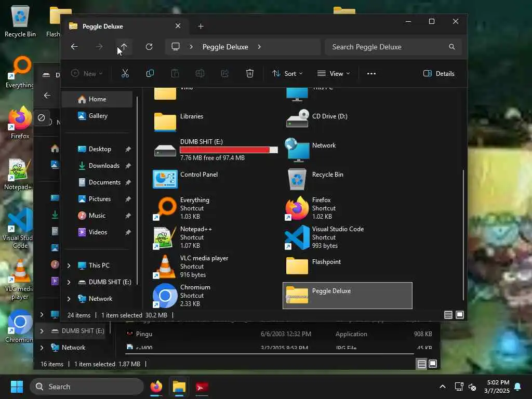Click back arrow in the back Explorer window

[47, 96]
